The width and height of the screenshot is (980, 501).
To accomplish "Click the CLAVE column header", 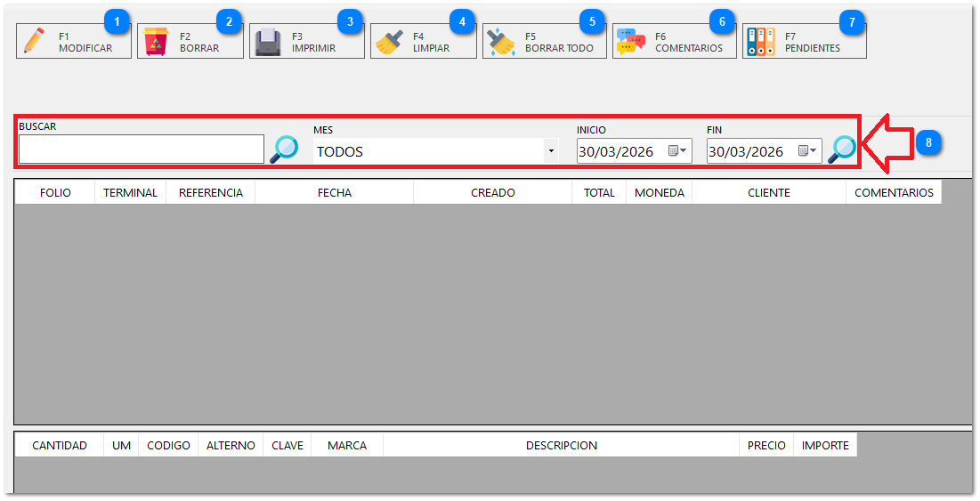I will [288, 446].
